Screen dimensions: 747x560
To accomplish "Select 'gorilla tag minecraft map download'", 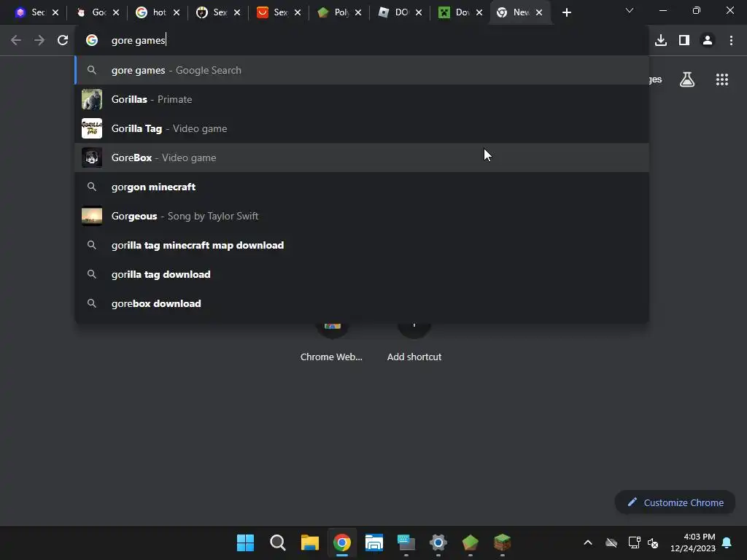I will 362,245.
